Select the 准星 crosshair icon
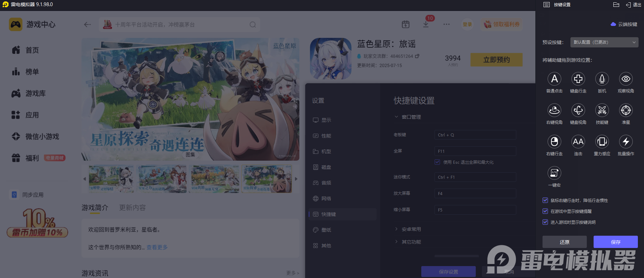The image size is (644, 278). tap(626, 110)
